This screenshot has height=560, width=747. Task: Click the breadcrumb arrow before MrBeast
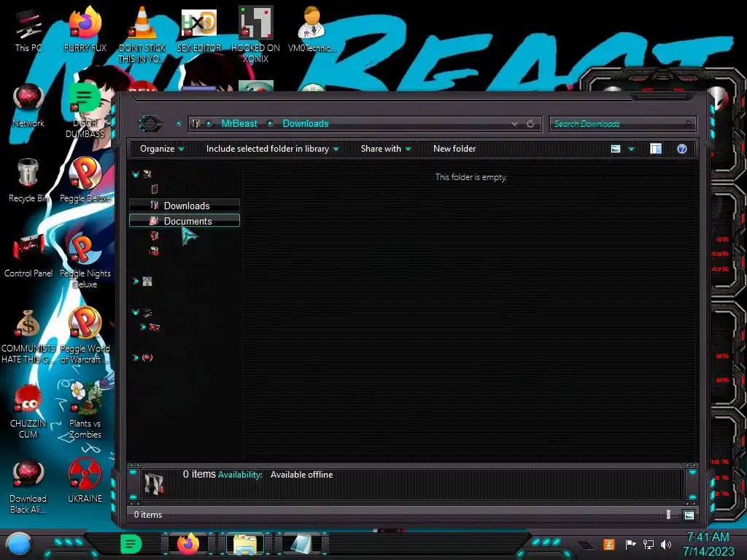tap(209, 124)
